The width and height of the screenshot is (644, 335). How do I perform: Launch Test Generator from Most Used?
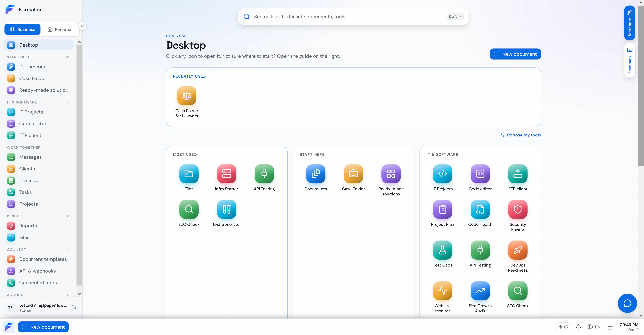(227, 213)
